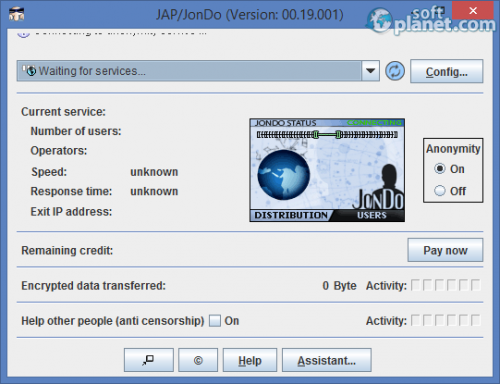The height and width of the screenshot is (384, 500).
Task: Close the JAP/JonDo window
Action: coord(473,11)
